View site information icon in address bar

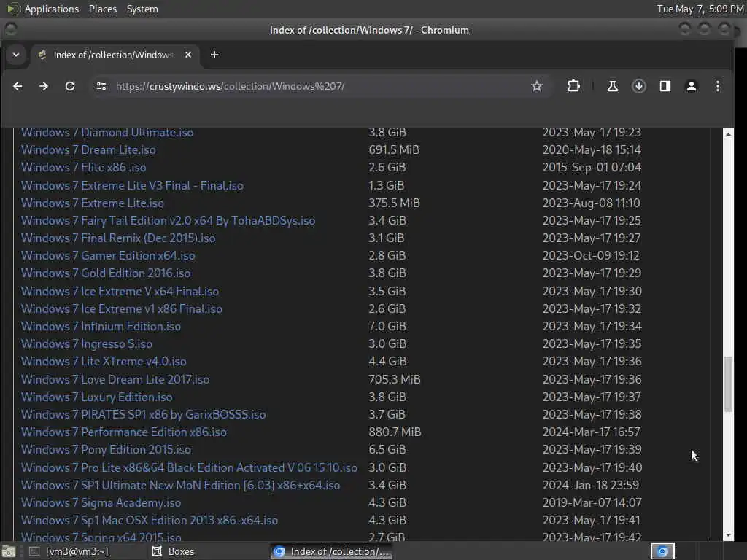[x=101, y=86]
